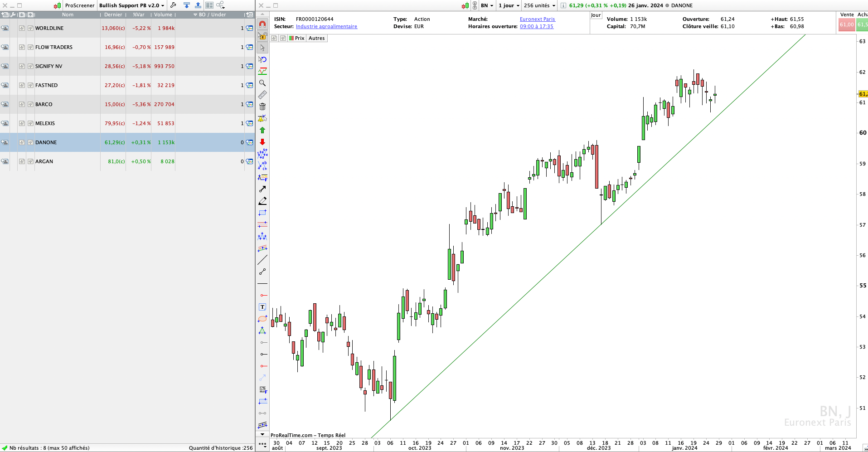Select the DANONE row
The width and height of the screenshot is (868, 452).
[x=127, y=142]
